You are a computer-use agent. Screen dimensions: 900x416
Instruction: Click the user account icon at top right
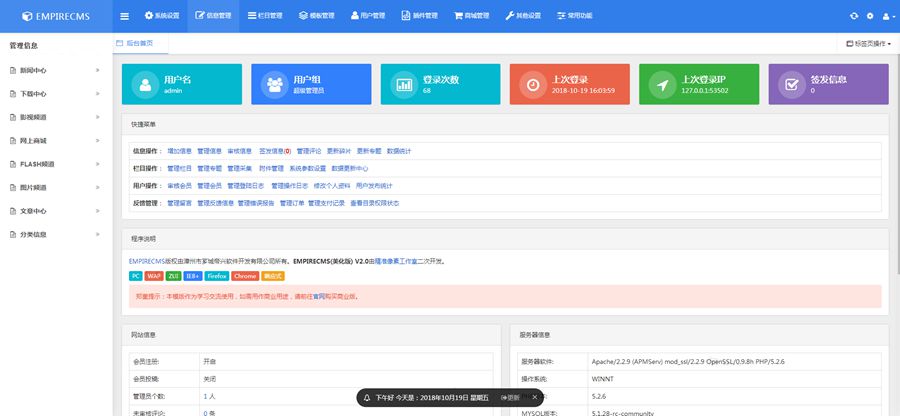886,16
